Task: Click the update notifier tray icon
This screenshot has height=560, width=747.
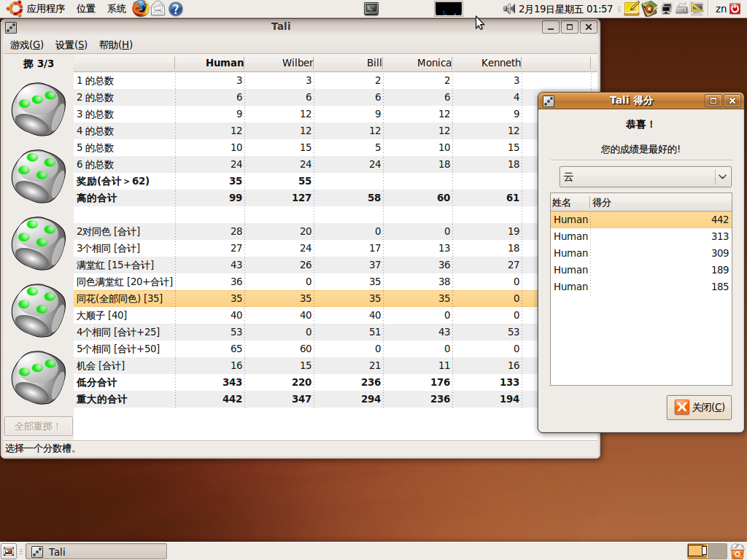Action: [649, 9]
